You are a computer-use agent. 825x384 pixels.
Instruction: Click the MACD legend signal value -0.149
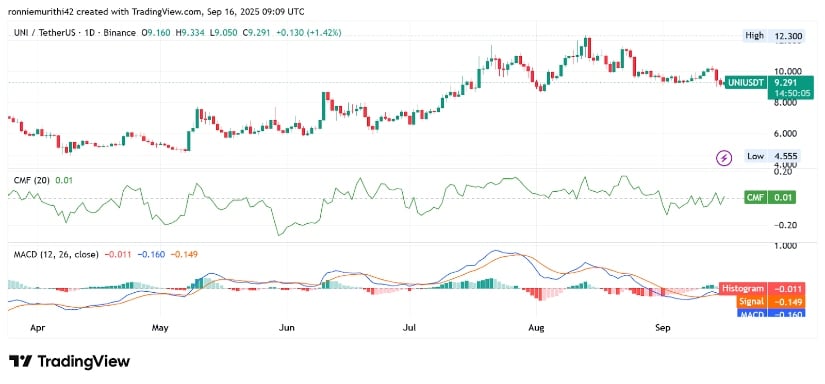(x=183, y=254)
